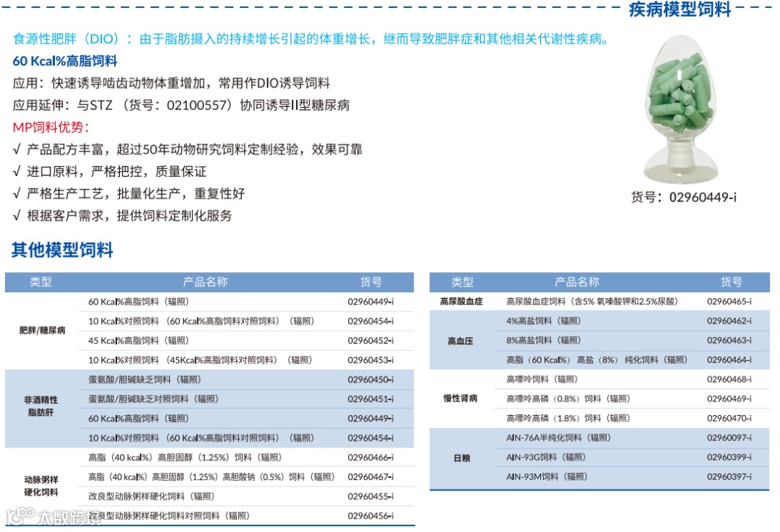The width and height of the screenshot is (780, 532).
Task: Click the 蛋氨酸/胆碱缺乏饲料（辐照） product name
Action: click(x=144, y=380)
